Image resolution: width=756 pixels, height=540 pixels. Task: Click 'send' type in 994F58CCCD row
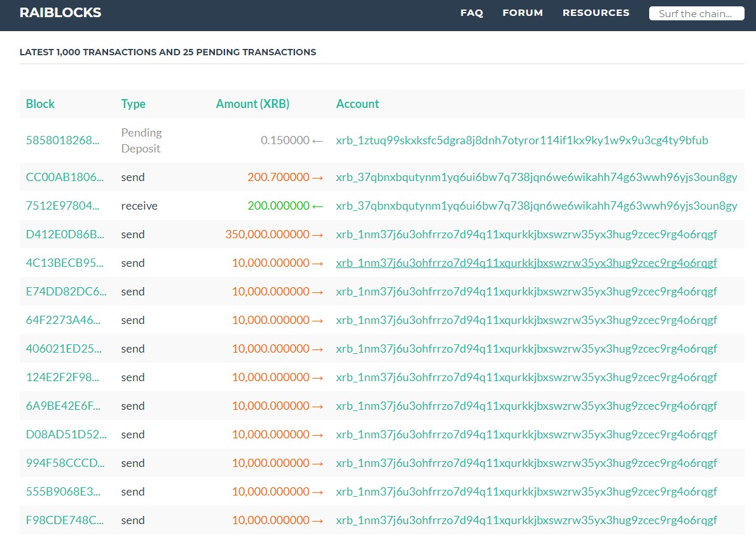coord(133,463)
